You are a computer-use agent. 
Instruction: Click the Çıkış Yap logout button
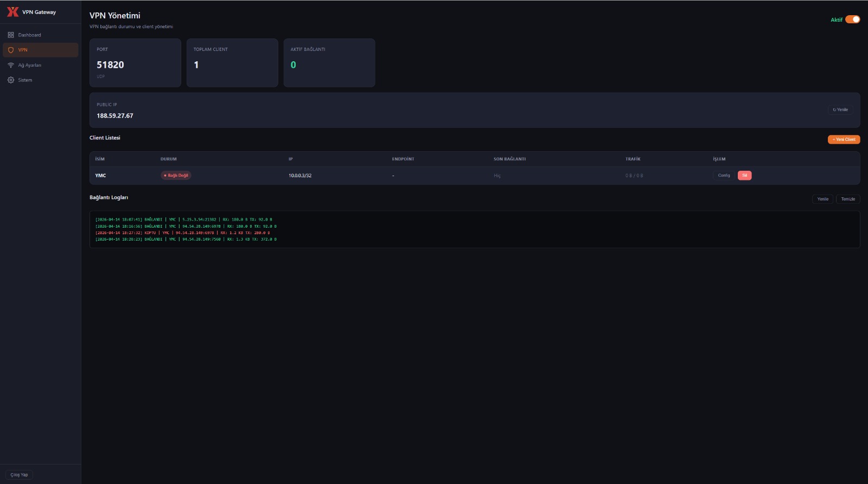pos(19,475)
